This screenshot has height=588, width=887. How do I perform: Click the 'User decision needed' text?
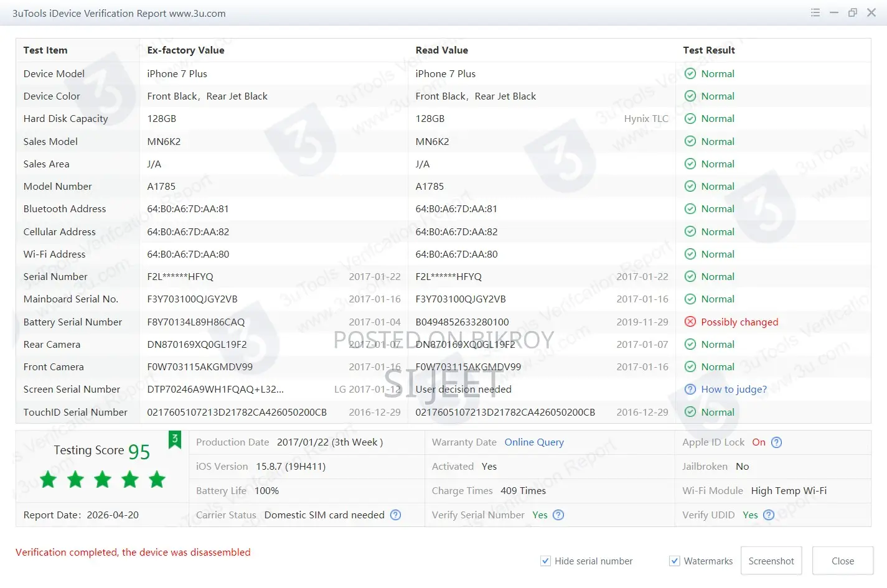pos(464,390)
